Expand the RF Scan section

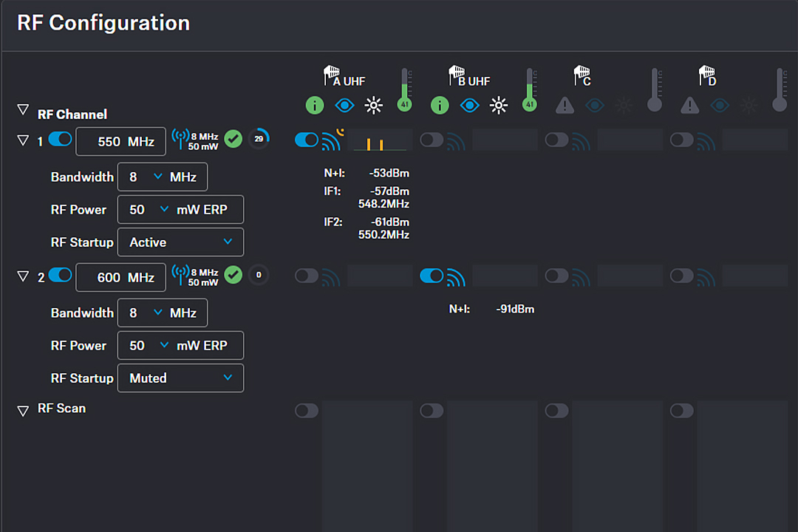(23, 411)
